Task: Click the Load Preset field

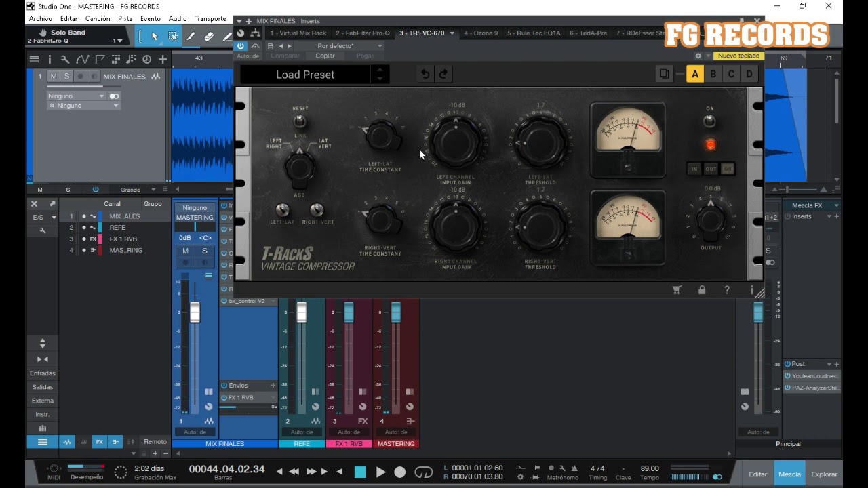Action: click(x=305, y=75)
